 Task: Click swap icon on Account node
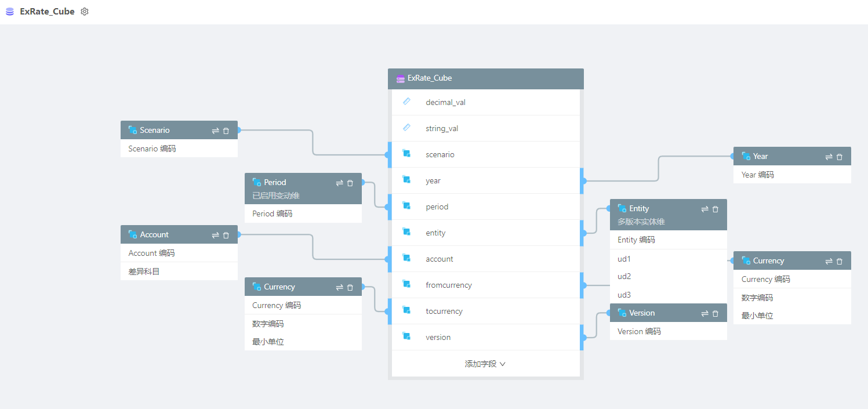215,235
